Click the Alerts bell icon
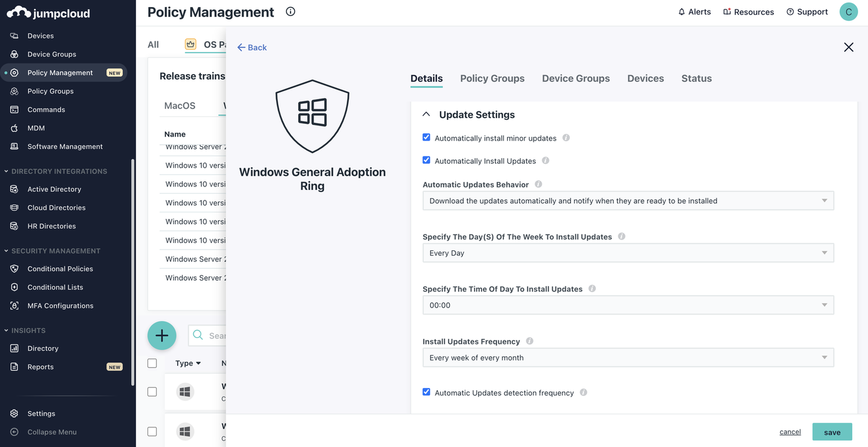 682,12
